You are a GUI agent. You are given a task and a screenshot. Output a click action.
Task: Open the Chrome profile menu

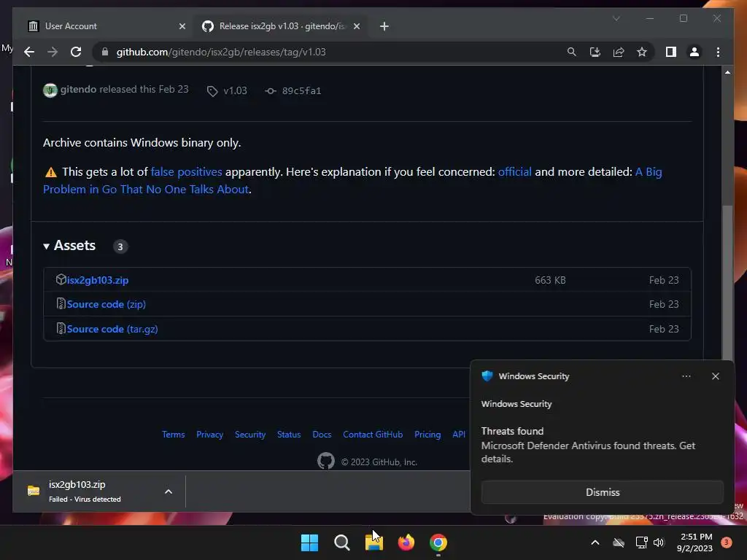pos(694,52)
